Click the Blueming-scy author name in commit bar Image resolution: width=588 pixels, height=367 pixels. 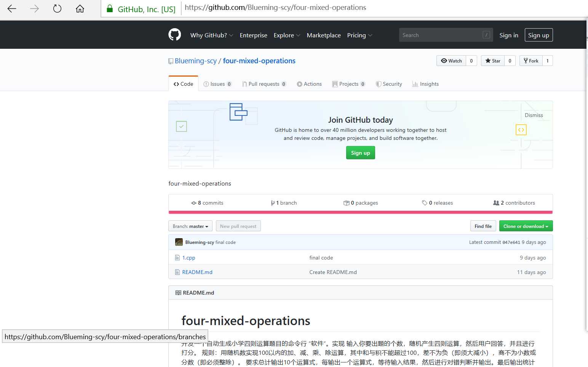[x=200, y=242]
